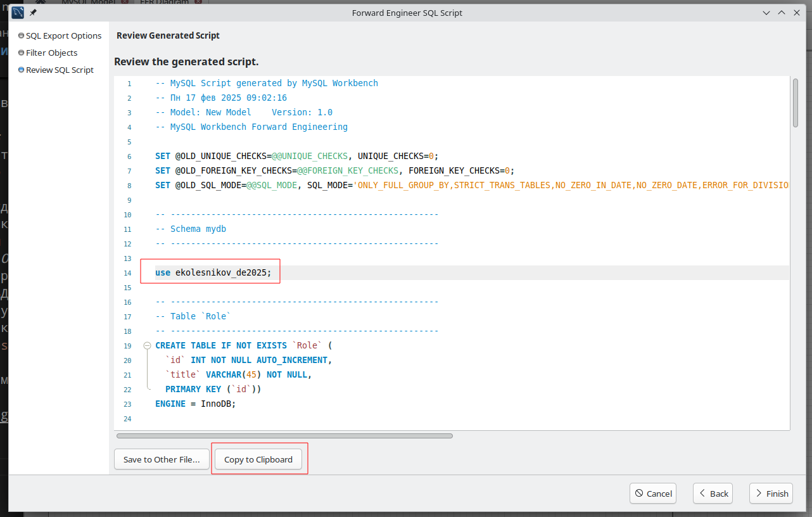Select the Filter Objects step
The image size is (812, 517).
coord(51,53)
